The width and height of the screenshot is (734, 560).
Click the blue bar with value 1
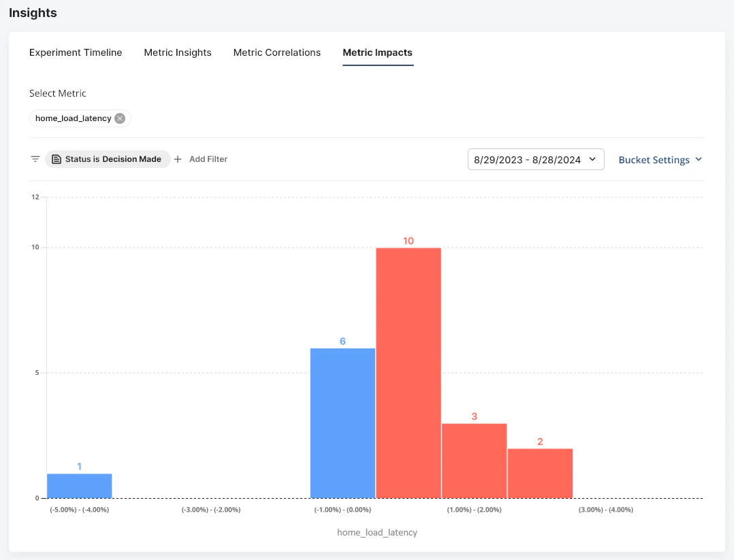point(79,486)
